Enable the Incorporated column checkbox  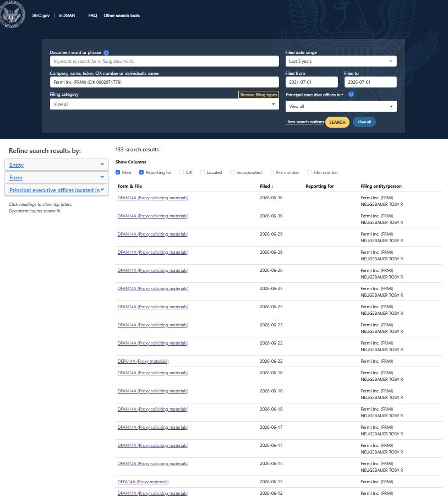tap(232, 172)
